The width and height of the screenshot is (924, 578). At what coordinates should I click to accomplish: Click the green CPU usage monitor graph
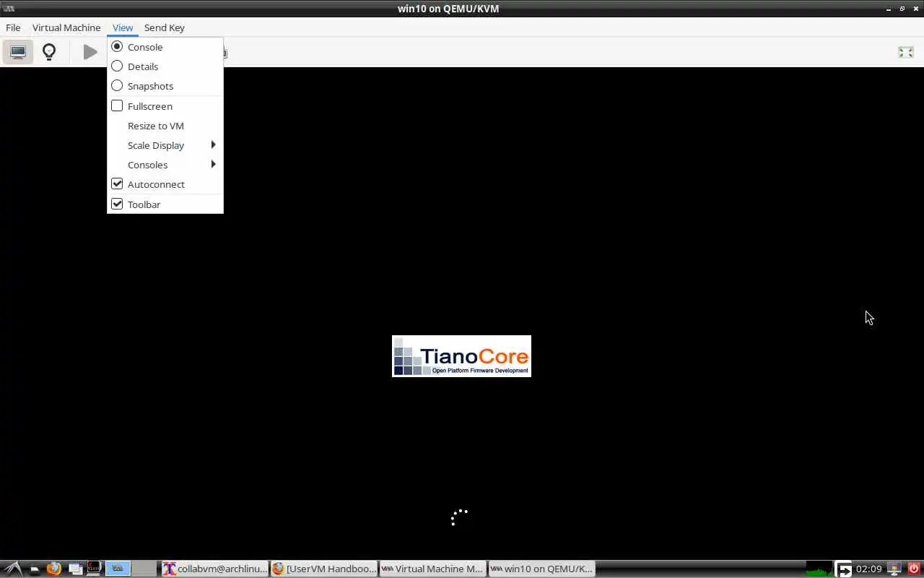coord(819,569)
